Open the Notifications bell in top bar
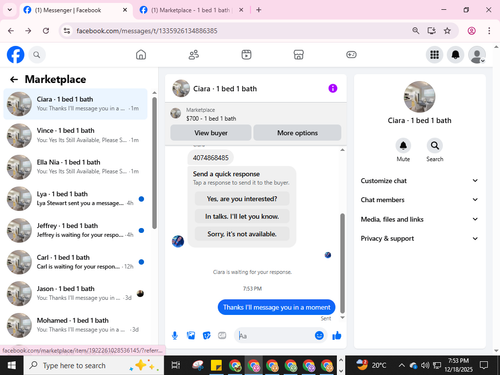The height and width of the screenshot is (375, 500). 456,55
